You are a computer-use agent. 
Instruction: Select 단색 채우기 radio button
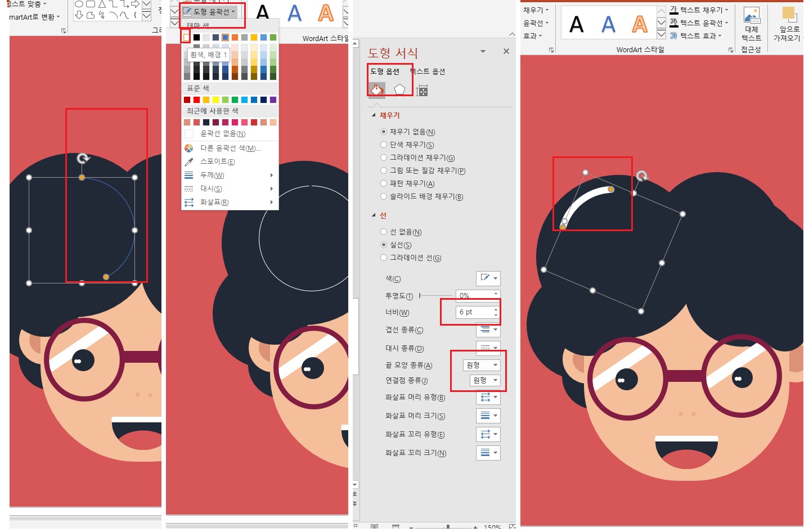[384, 145]
